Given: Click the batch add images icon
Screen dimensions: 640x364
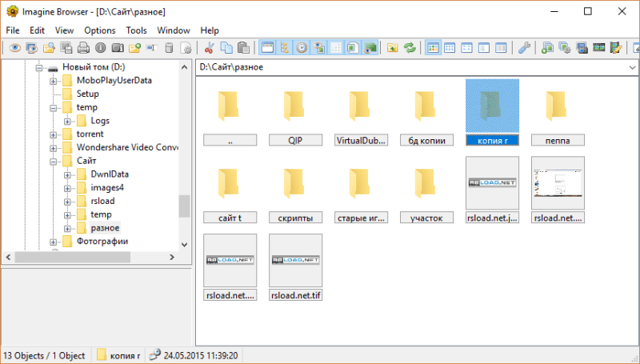Looking at the screenshot, I should pos(547,48).
